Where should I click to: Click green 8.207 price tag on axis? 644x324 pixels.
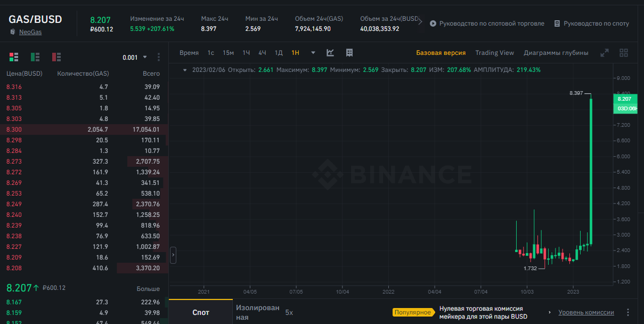pyautogui.click(x=624, y=99)
